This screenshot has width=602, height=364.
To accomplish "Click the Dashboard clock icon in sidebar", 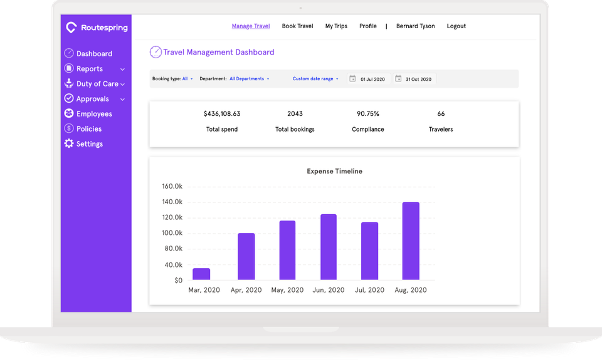I will pyautogui.click(x=69, y=53).
